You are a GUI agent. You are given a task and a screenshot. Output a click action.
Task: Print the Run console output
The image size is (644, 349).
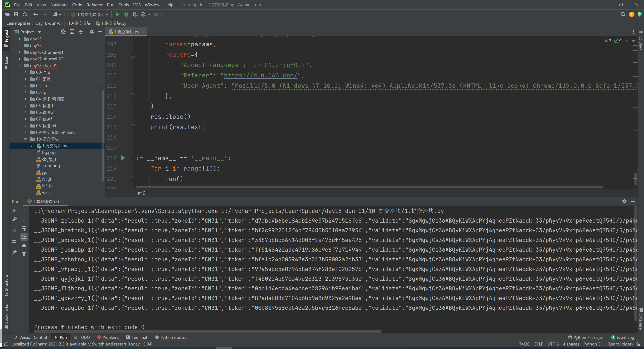[x=24, y=246]
